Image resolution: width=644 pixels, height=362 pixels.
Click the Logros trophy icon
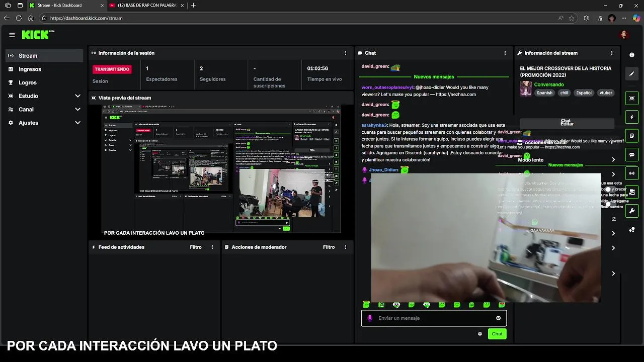(11, 82)
